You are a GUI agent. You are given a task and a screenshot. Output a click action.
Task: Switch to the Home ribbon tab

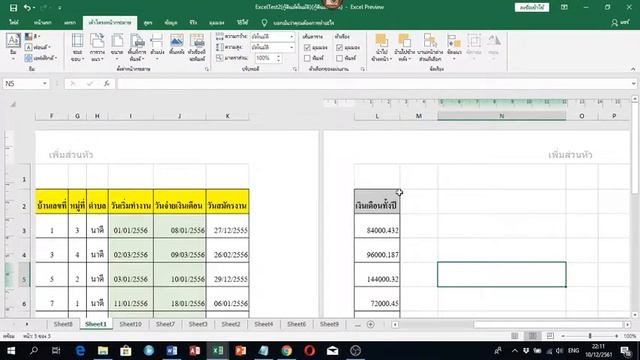[x=42, y=23]
